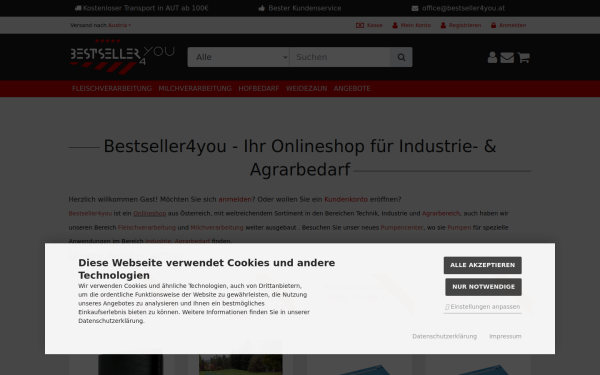
Task: Open Kasse checkout link
Action: (369, 25)
